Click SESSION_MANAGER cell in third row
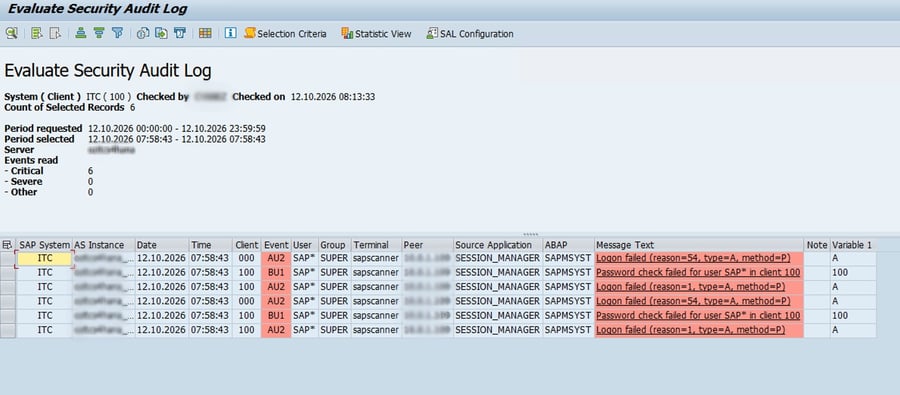 pyautogui.click(x=498, y=288)
